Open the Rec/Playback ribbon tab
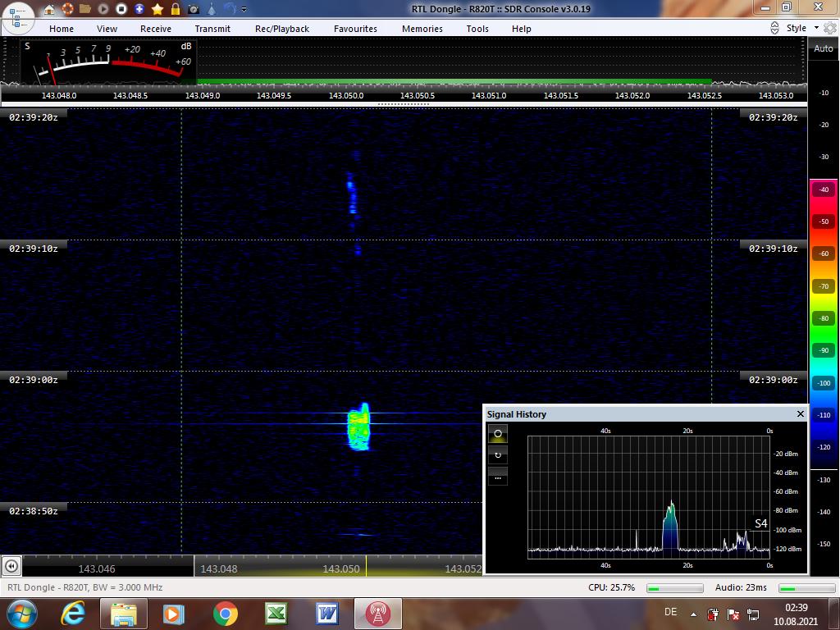 coord(282,29)
